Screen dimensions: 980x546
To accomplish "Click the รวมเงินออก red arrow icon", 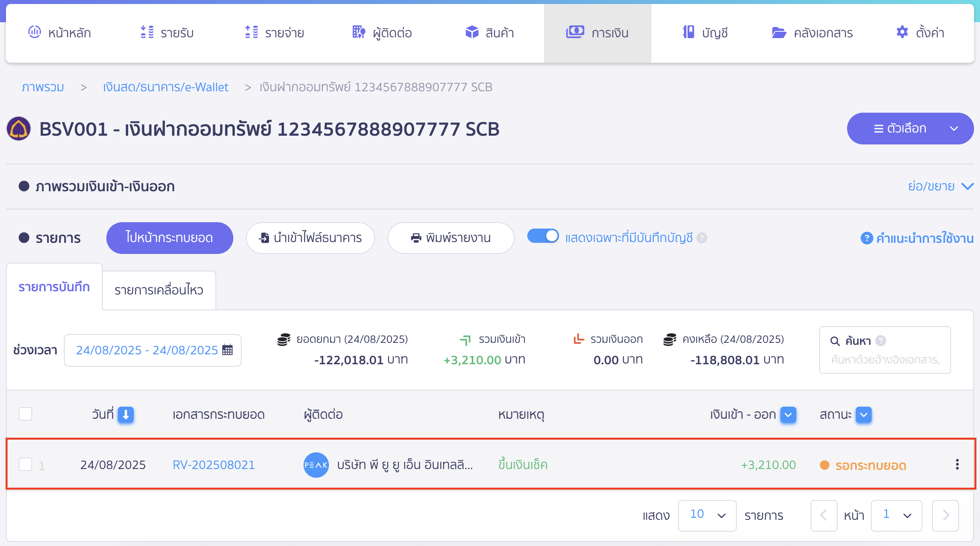I will tap(579, 339).
